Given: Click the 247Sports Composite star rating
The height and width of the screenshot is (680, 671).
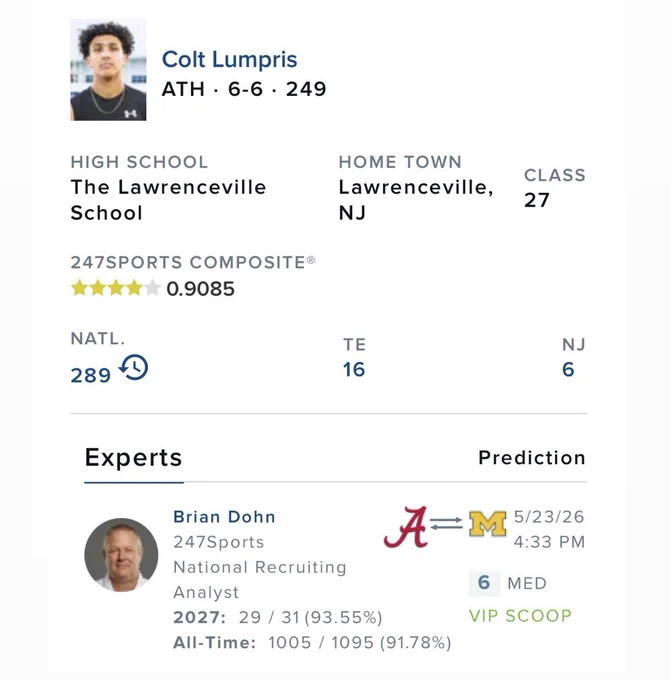Looking at the screenshot, I should [x=115, y=288].
